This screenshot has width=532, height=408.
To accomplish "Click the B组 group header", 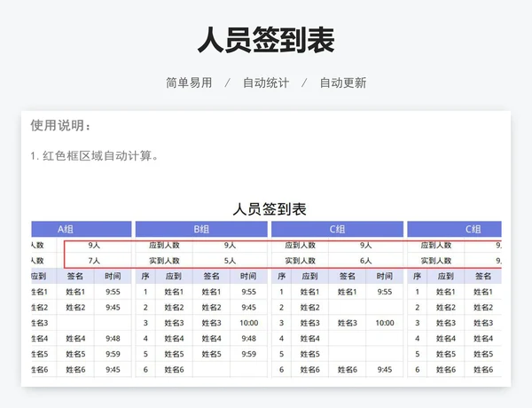I will pos(201,229).
